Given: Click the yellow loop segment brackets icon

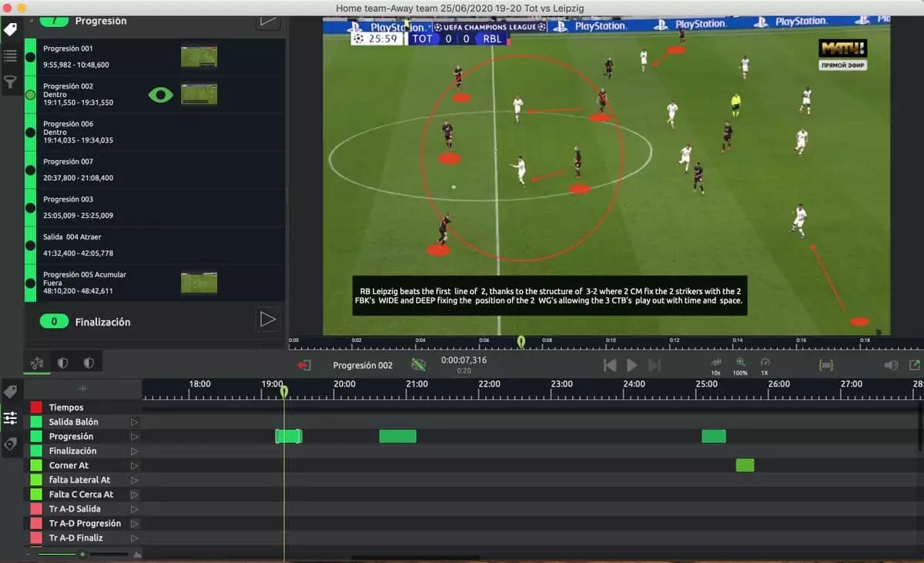Looking at the screenshot, I should coord(826,365).
